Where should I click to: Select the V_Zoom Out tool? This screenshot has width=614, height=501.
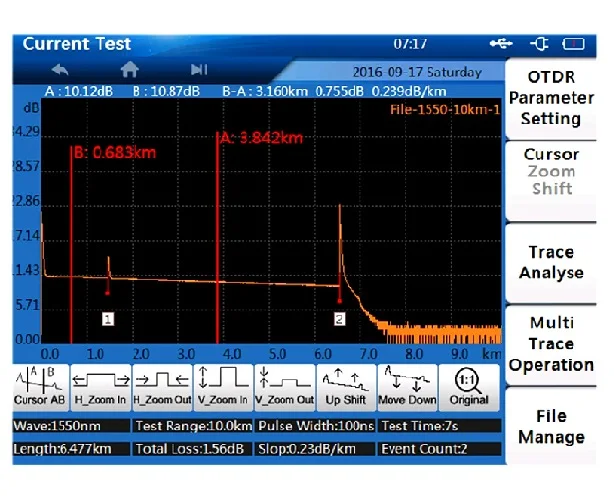pyautogui.click(x=284, y=387)
